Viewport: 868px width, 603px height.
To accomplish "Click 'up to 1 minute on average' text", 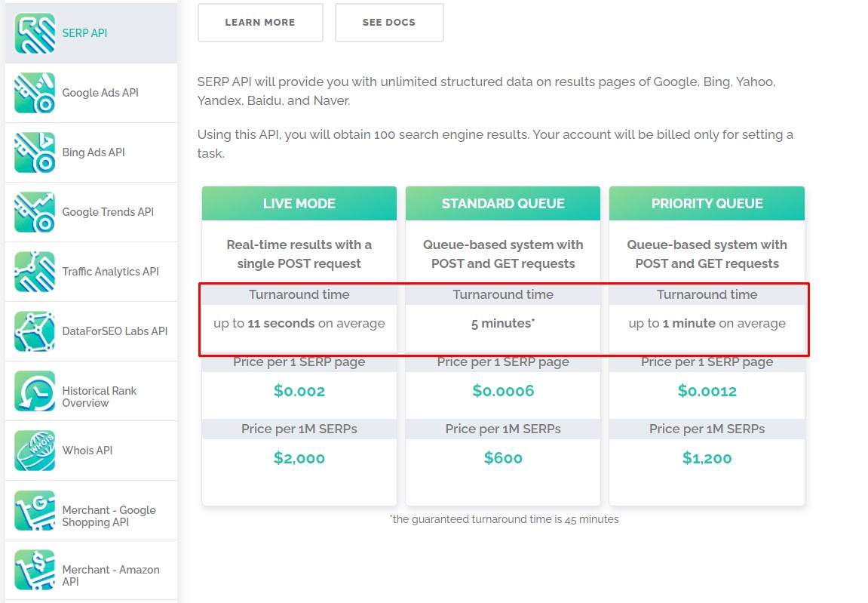I will pyautogui.click(x=707, y=323).
